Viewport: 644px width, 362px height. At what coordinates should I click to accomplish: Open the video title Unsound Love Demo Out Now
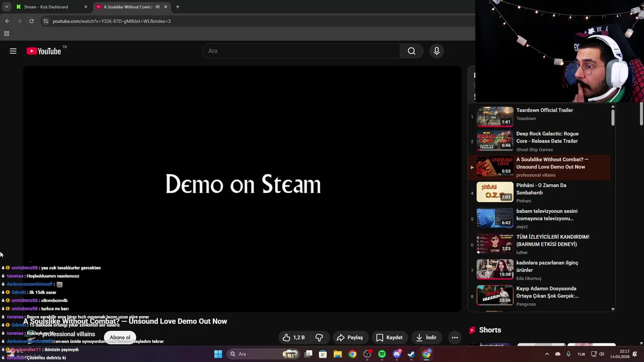coord(125,321)
